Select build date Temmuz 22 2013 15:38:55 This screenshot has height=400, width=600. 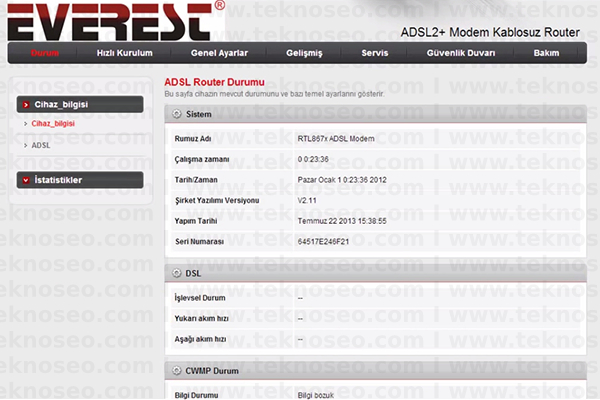[342, 221]
